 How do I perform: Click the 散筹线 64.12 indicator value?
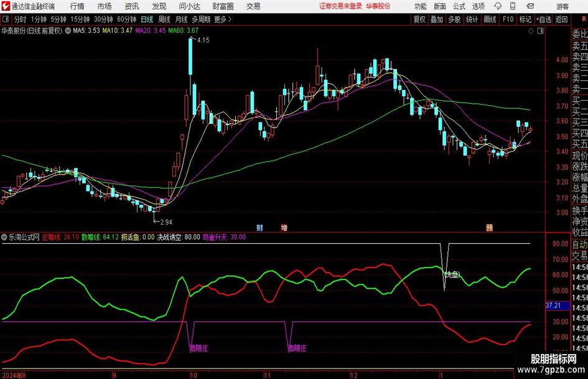(100, 237)
